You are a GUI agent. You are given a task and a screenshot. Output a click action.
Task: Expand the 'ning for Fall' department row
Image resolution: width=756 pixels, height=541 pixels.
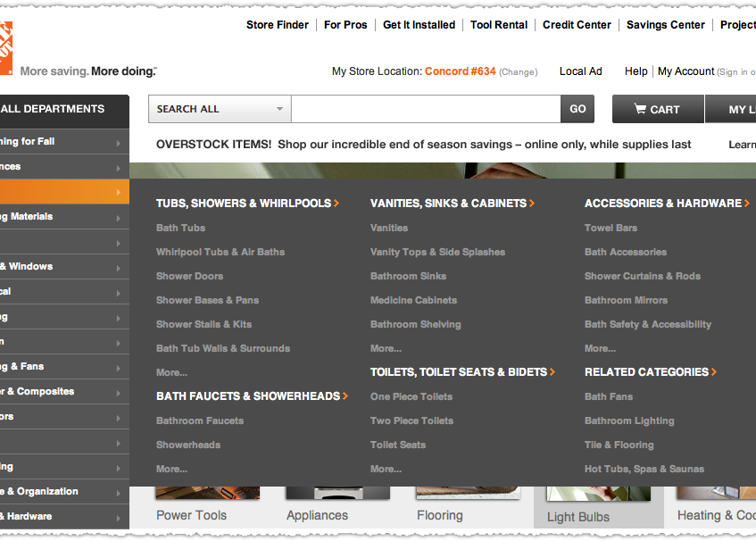click(x=64, y=142)
